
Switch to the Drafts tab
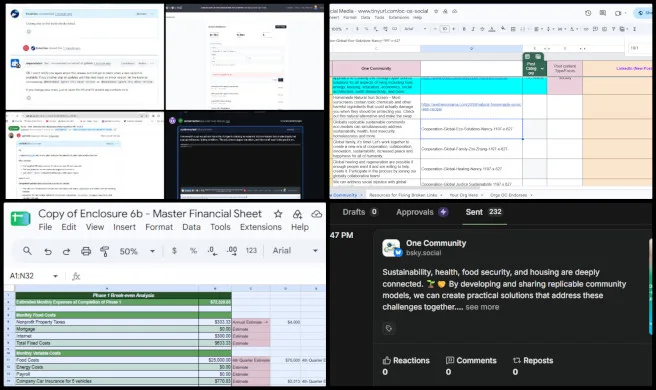360,212
